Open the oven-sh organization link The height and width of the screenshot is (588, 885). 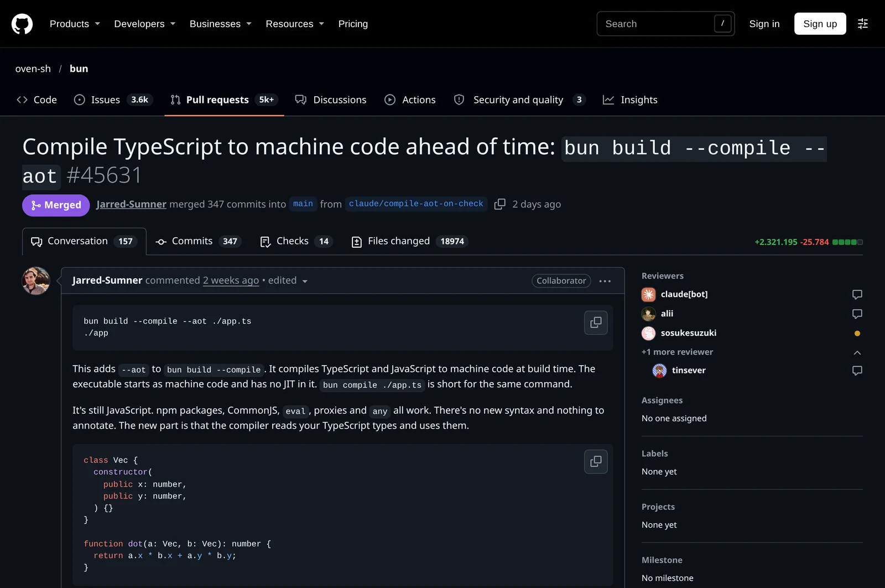click(x=33, y=69)
